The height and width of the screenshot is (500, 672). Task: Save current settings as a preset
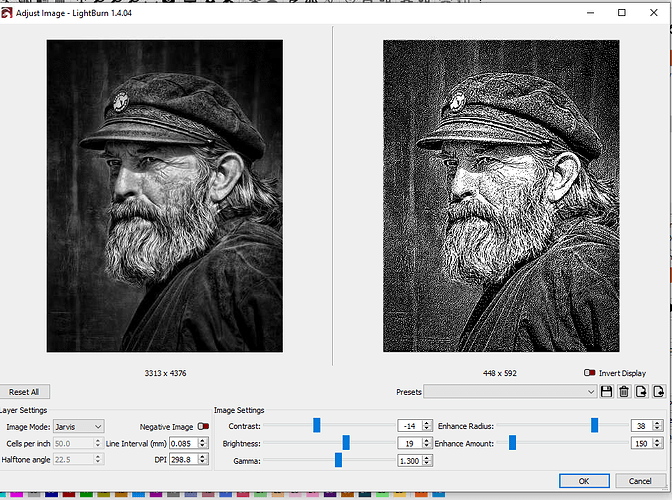[x=606, y=392]
